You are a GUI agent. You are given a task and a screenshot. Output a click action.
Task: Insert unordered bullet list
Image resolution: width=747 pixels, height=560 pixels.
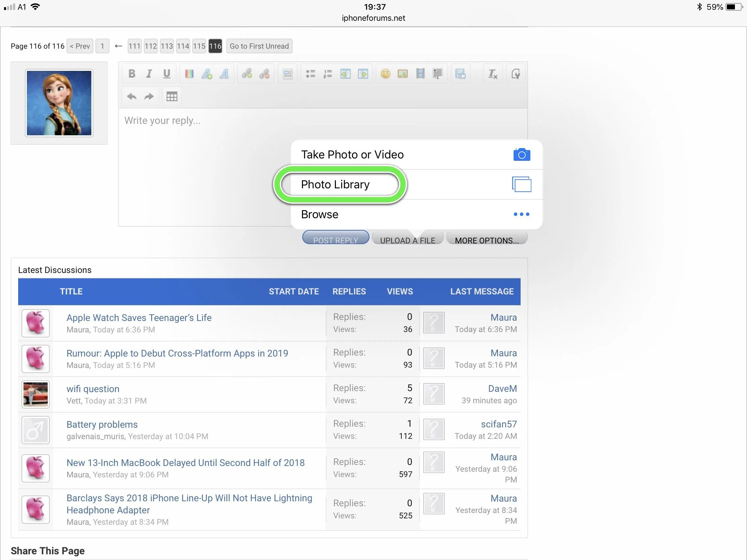pos(310,74)
